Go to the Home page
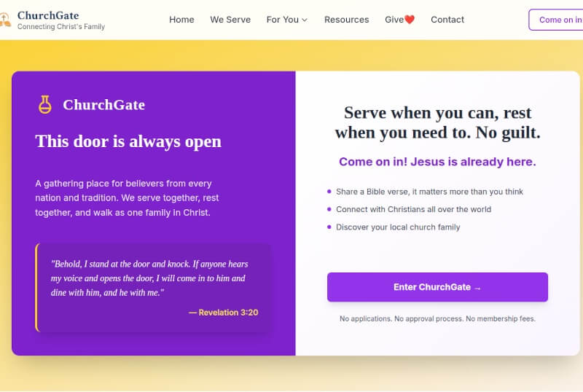 coord(181,20)
